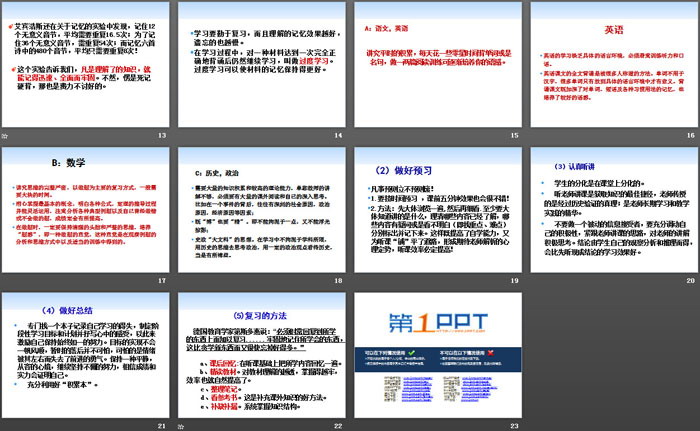
Task: Click slide number label 19
Action: pos(514,280)
